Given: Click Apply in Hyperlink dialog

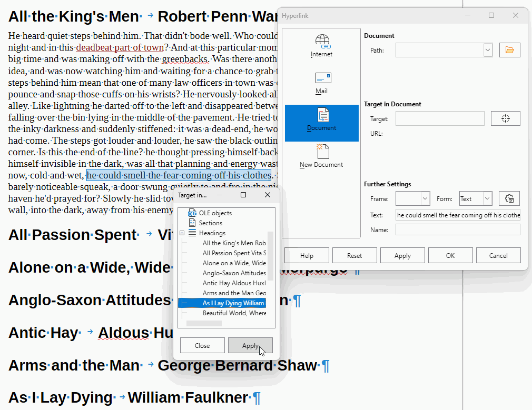Looking at the screenshot, I should [x=402, y=255].
